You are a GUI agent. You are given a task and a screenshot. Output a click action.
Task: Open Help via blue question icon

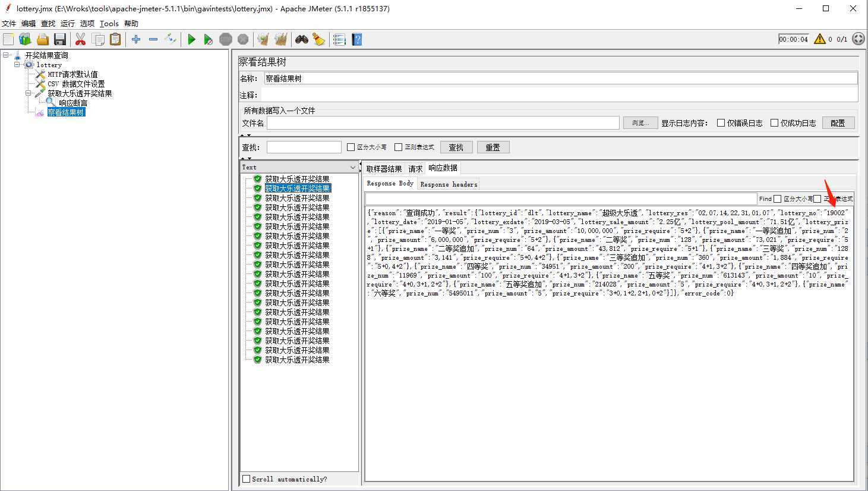pos(356,39)
